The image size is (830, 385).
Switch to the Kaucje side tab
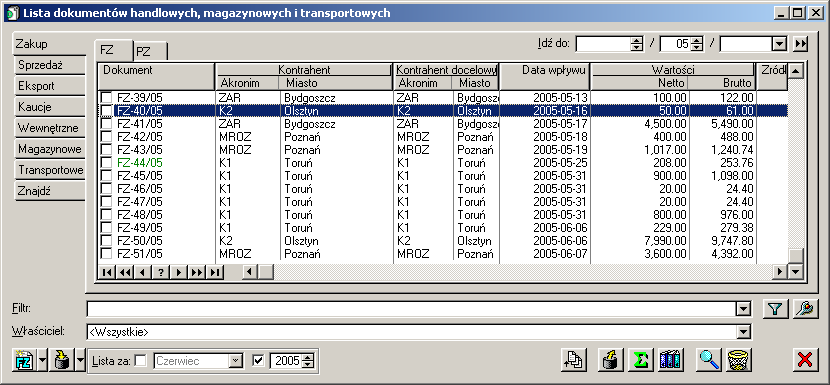(50, 106)
